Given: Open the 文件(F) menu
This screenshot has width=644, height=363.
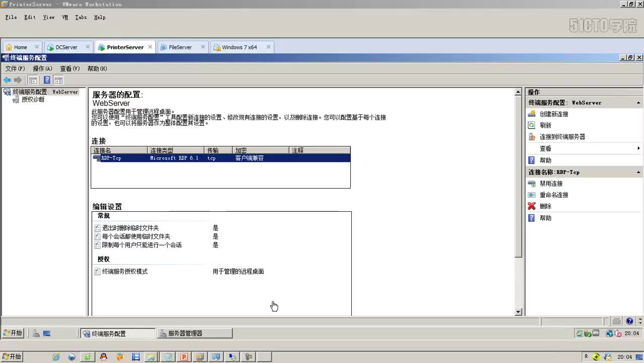Looking at the screenshot, I should (15, 69).
